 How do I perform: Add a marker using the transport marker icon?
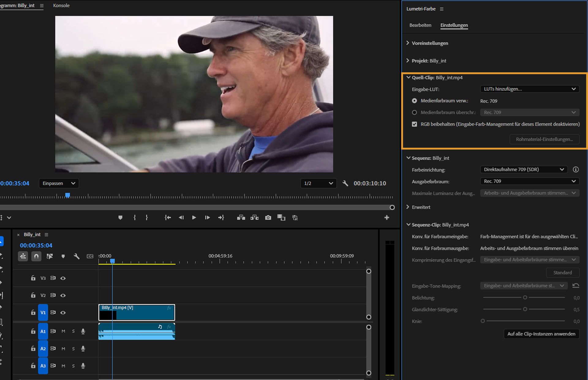tap(120, 218)
